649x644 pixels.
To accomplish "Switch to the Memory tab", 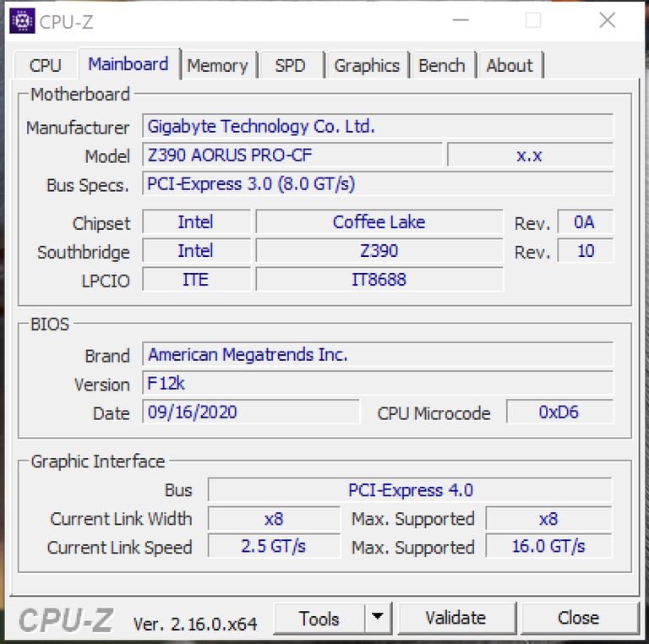I will pos(218,65).
